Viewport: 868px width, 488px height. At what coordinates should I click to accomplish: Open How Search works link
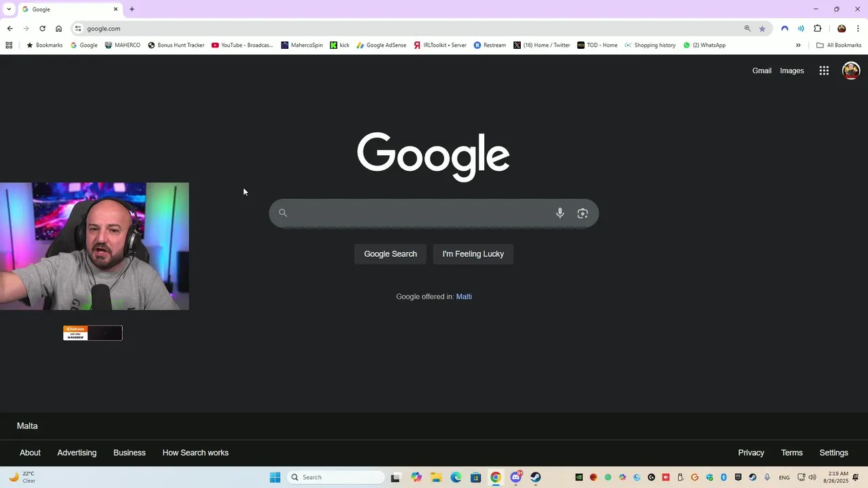click(x=195, y=453)
